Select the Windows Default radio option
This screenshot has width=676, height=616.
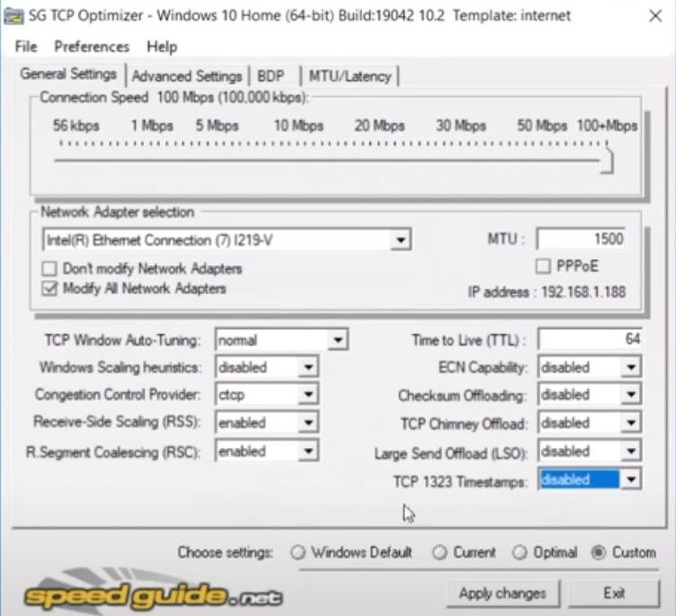pyautogui.click(x=298, y=553)
